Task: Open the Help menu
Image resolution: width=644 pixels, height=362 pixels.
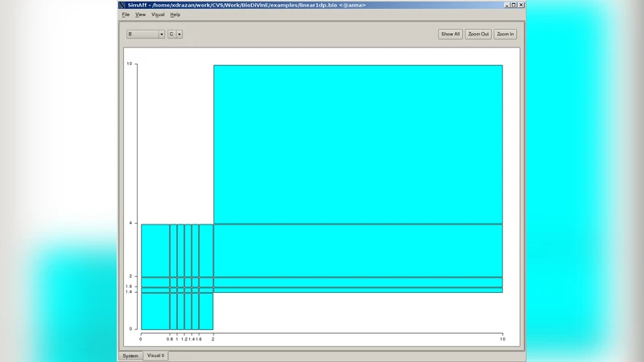Action: pos(175,14)
